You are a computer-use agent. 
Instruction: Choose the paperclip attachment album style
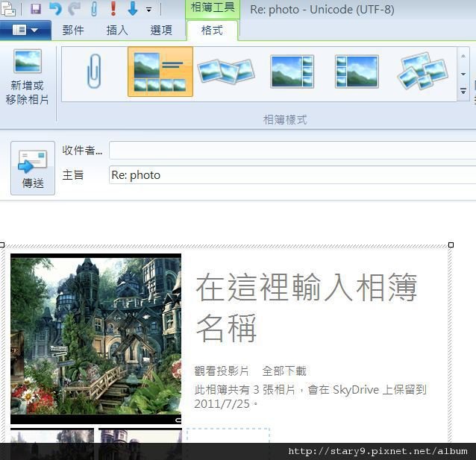(95, 72)
